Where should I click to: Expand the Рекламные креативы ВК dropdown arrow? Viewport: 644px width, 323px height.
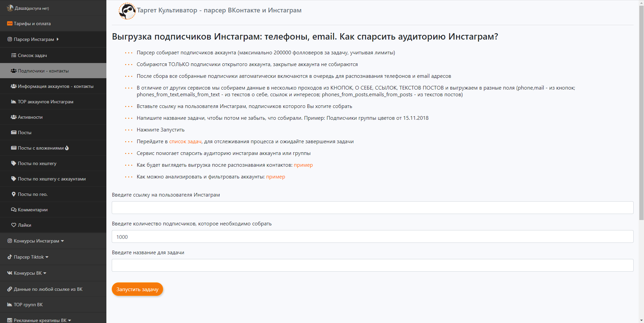click(69, 320)
